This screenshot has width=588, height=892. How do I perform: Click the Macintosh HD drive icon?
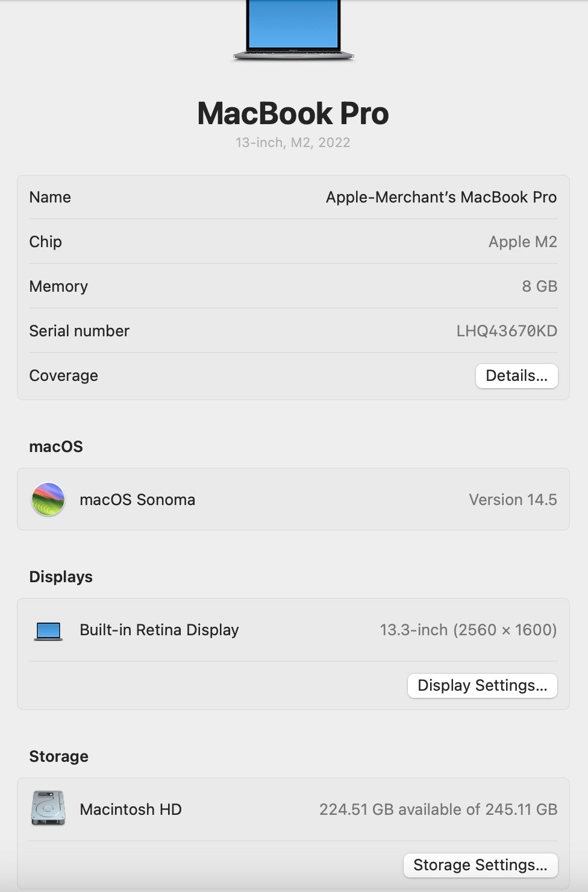pos(48,808)
